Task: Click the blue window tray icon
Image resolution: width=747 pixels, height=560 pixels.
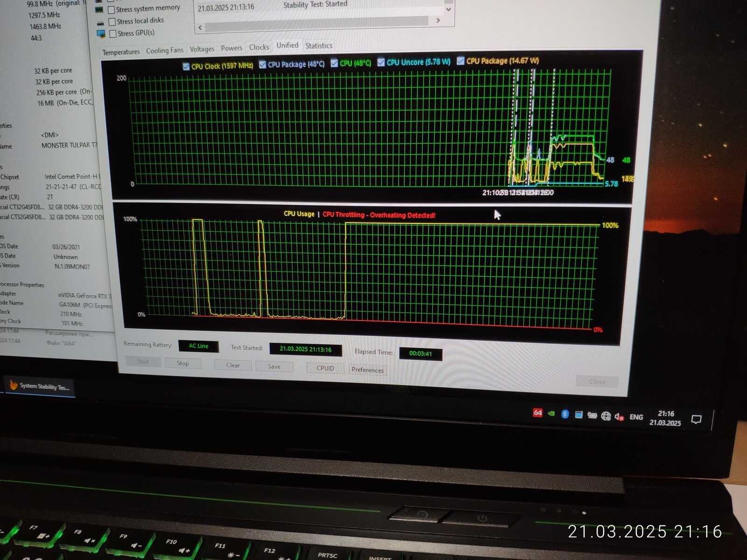Action: [578, 414]
